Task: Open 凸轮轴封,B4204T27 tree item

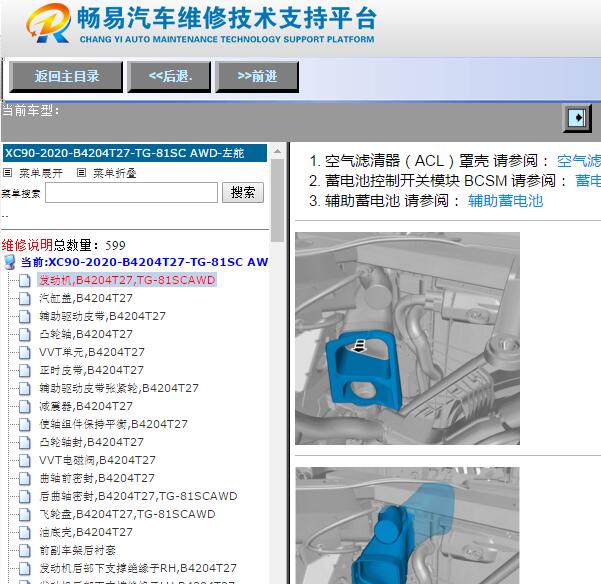Action: [91, 442]
